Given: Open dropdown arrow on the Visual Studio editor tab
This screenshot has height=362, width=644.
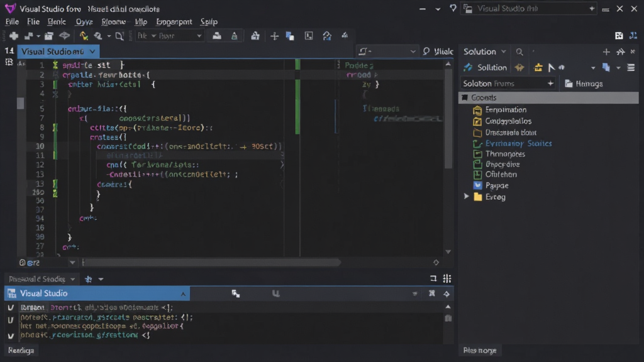Looking at the screenshot, I should (92, 52).
